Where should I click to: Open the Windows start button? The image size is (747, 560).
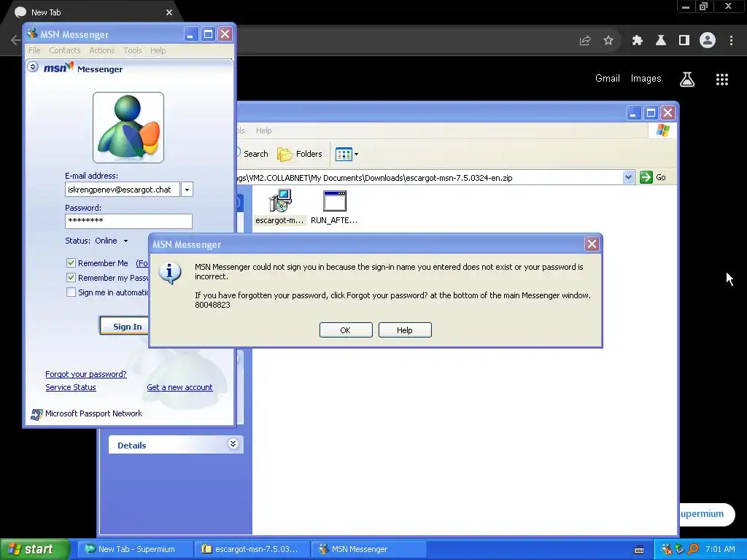[34, 549]
